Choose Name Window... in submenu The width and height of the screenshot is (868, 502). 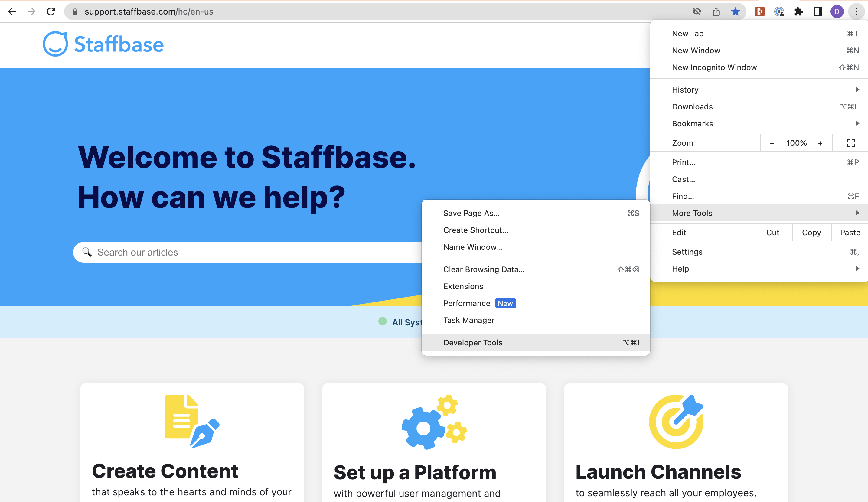[x=536, y=247]
